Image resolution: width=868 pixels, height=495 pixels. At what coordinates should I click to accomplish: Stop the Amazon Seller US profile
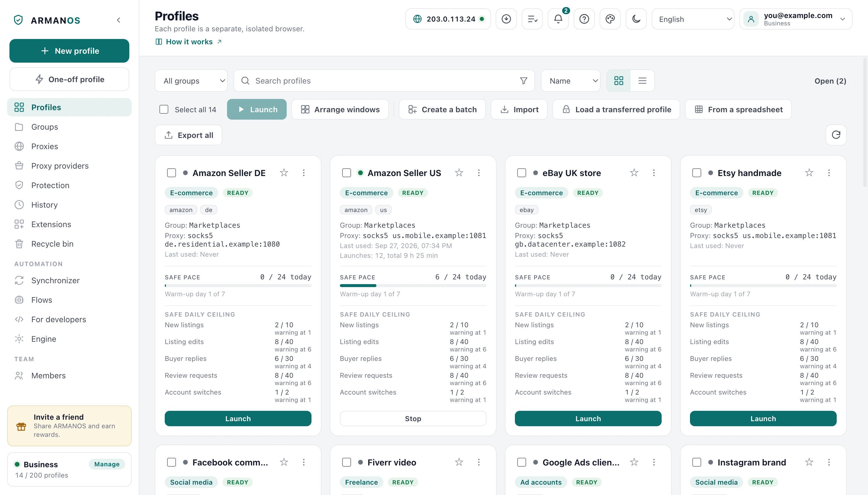click(413, 419)
